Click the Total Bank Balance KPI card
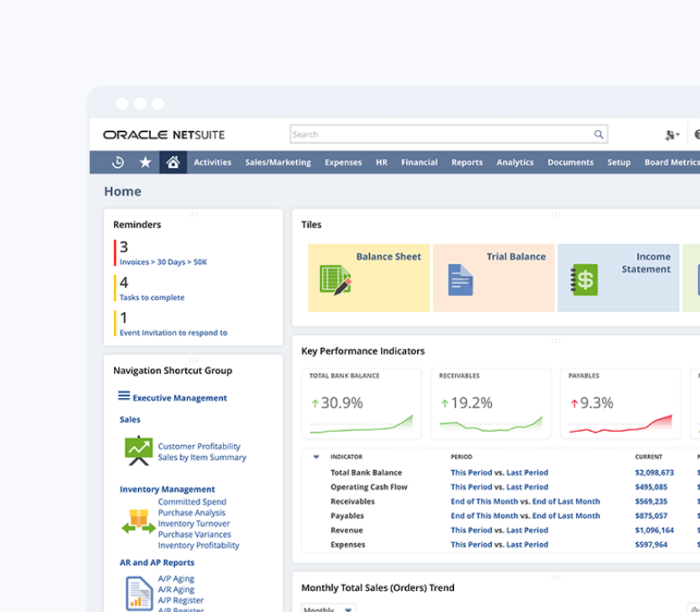This screenshot has height=612, width=700. click(362, 403)
